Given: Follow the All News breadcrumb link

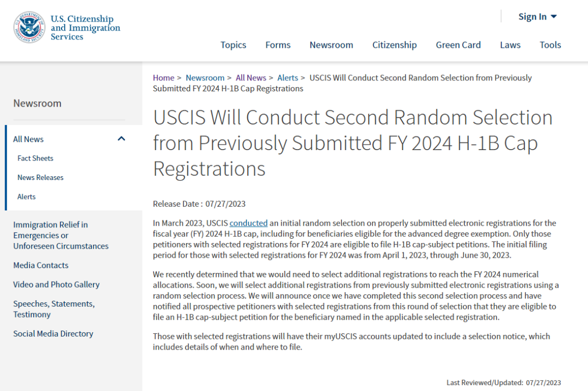Looking at the screenshot, I should point(251,78).
